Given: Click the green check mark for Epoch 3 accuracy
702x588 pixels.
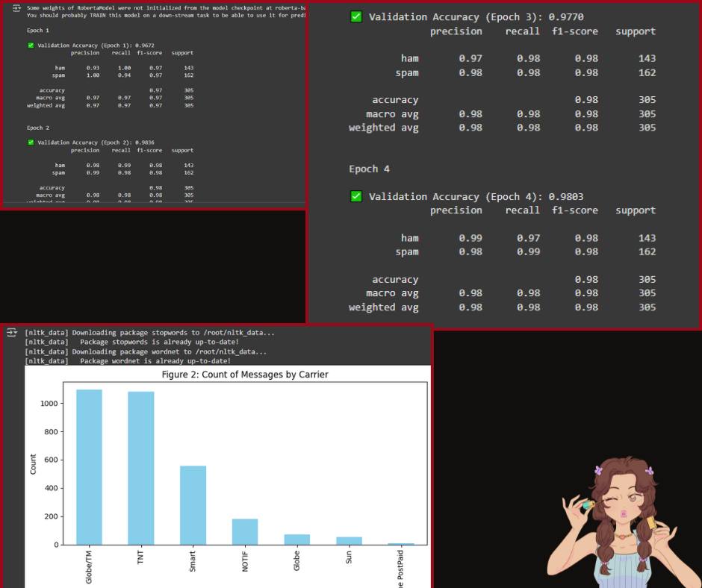Looking at the screenshot, I should [x=356, y=17].
